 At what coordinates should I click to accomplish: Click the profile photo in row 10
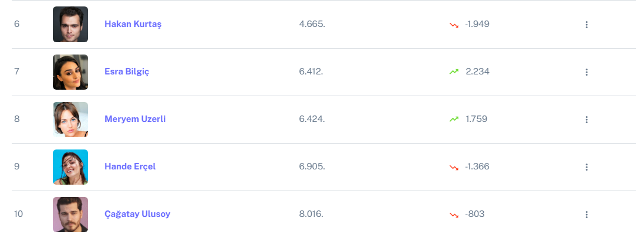70,215
